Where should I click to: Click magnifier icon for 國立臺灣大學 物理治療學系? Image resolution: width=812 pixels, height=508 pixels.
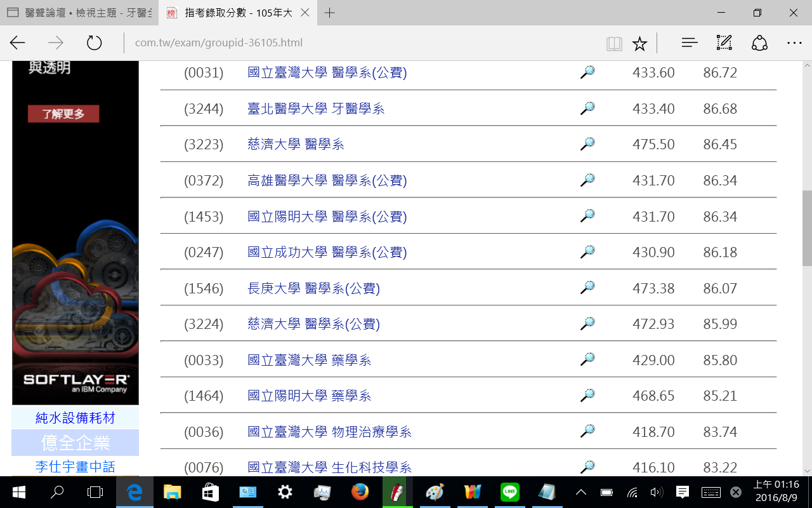click(x=587, y=432)
